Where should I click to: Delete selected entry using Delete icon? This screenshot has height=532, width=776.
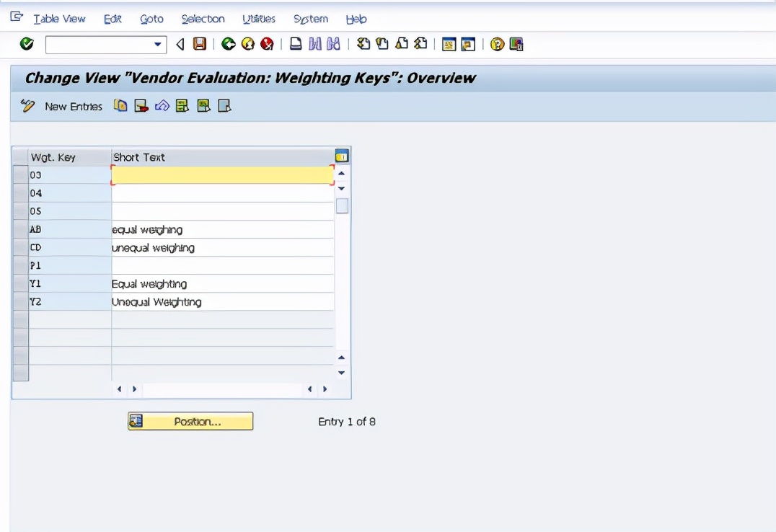141,105
